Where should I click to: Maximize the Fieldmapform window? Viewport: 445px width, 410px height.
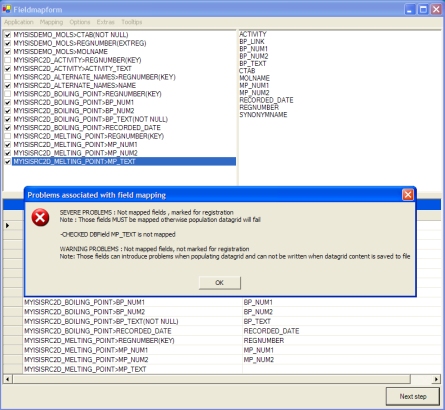(423, 9)
